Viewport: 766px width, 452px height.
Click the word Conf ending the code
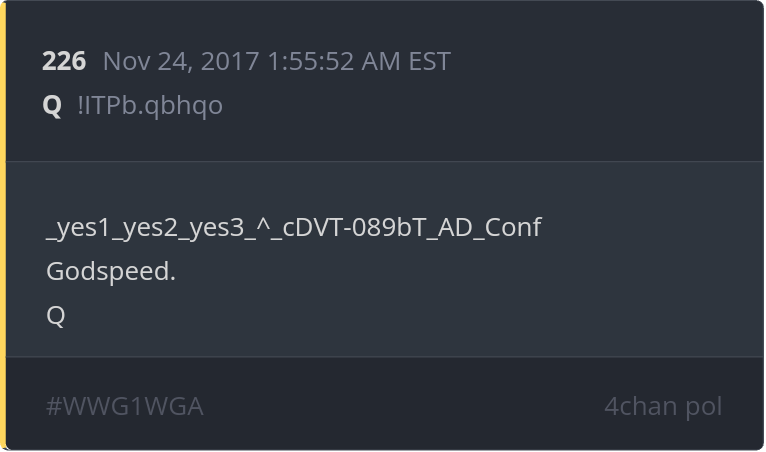(513, 227)
